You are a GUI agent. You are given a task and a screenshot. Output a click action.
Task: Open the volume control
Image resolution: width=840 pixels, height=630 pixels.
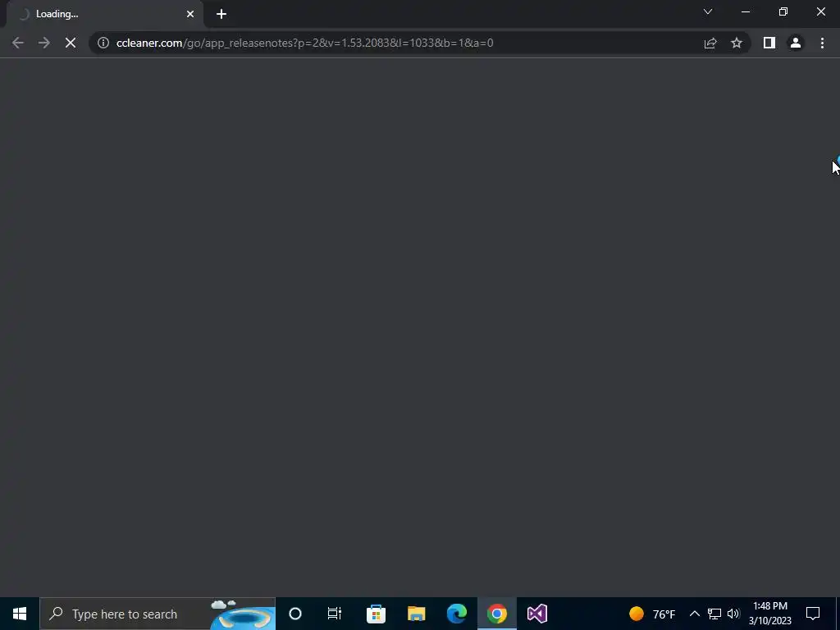pos(733,614)
